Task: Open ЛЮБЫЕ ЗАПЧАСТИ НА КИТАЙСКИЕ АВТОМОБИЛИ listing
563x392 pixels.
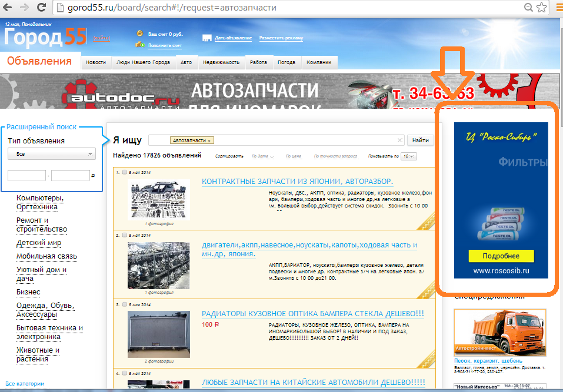Action: 313,383
